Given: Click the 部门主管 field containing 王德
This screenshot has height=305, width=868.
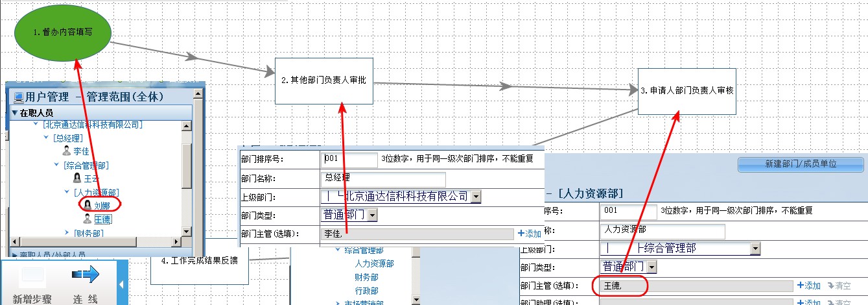Looking at the screenshot, I should coord(696,286).
